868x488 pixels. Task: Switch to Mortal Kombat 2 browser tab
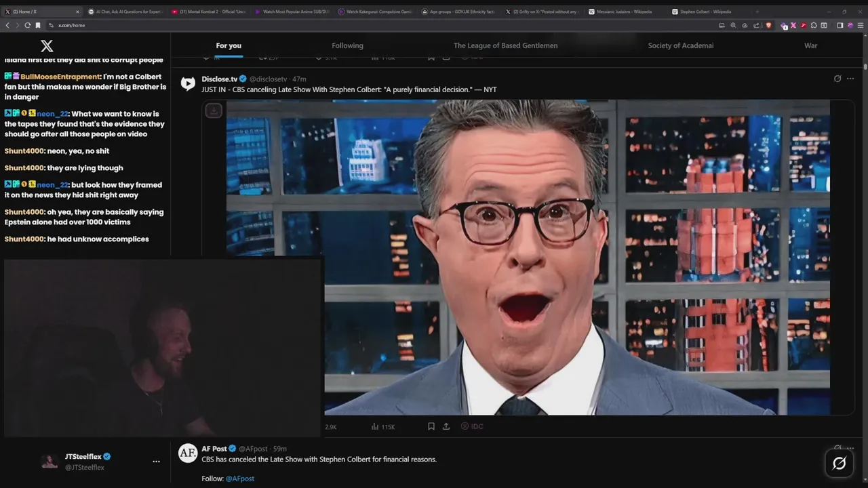[208, 12]
